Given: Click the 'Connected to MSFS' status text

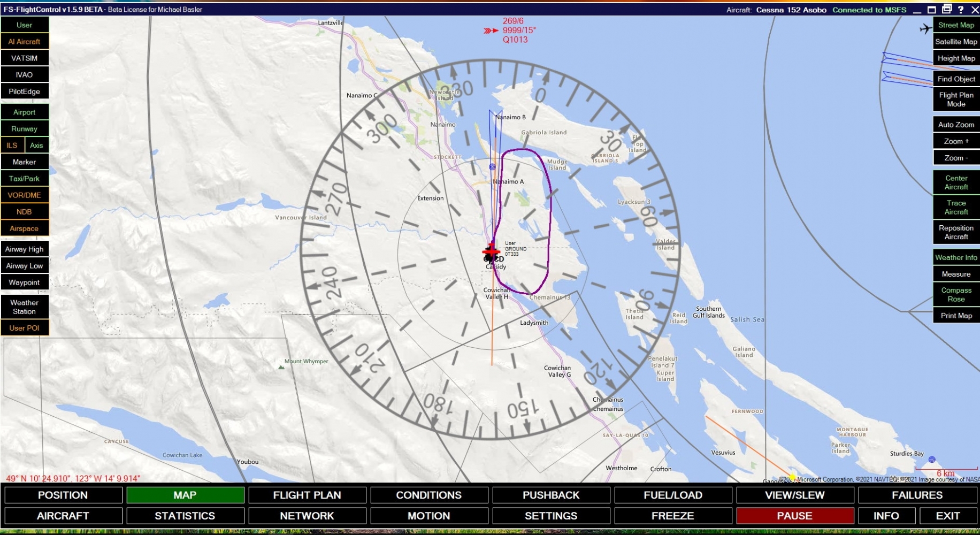Looking at the screenshot, I should coord(869,10).
